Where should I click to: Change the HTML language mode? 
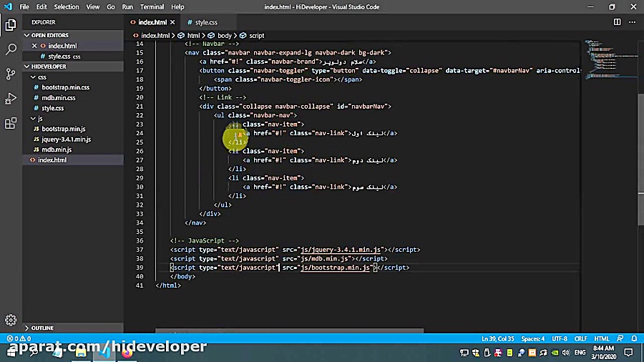click(601, 338)
